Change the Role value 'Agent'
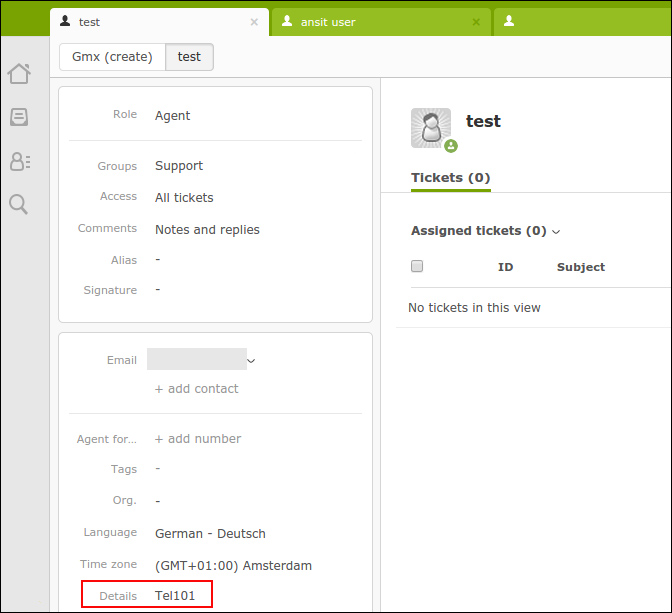 tap(172, 116)
